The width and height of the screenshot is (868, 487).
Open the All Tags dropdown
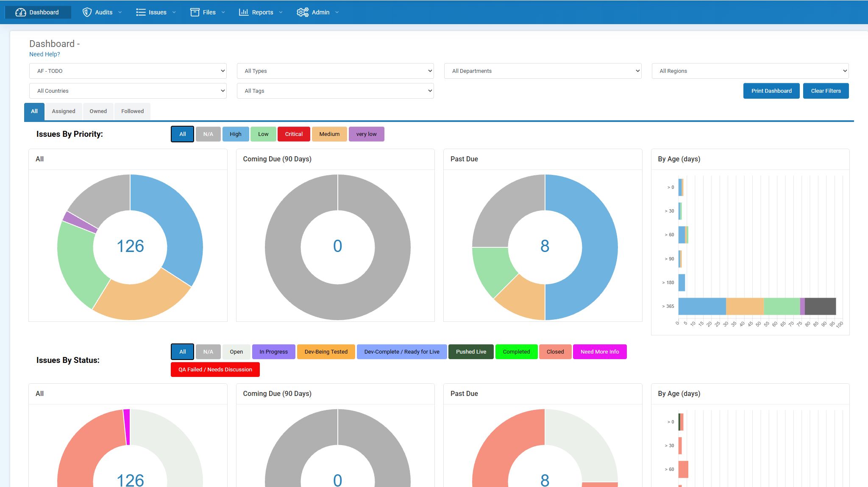(x=335, y=91)
